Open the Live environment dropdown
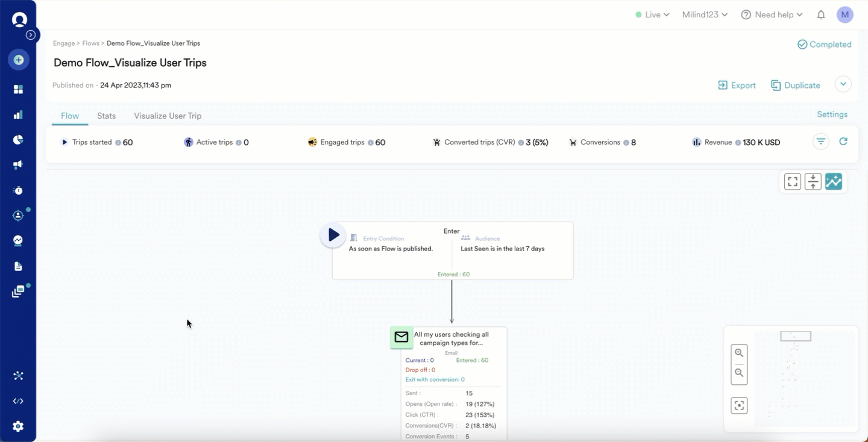 tap(653, 14)
